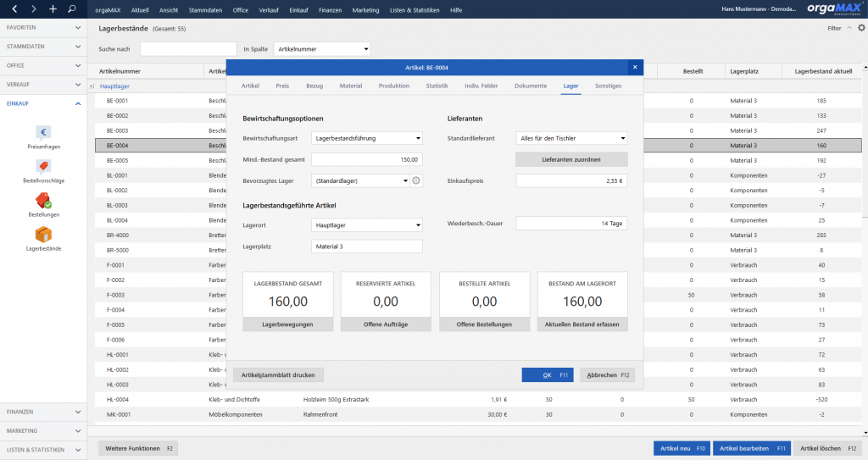The width and height of the screenshot is (868, 460).
Task: Open the Lagerort dropdown
Action: [x=367, y=225]
